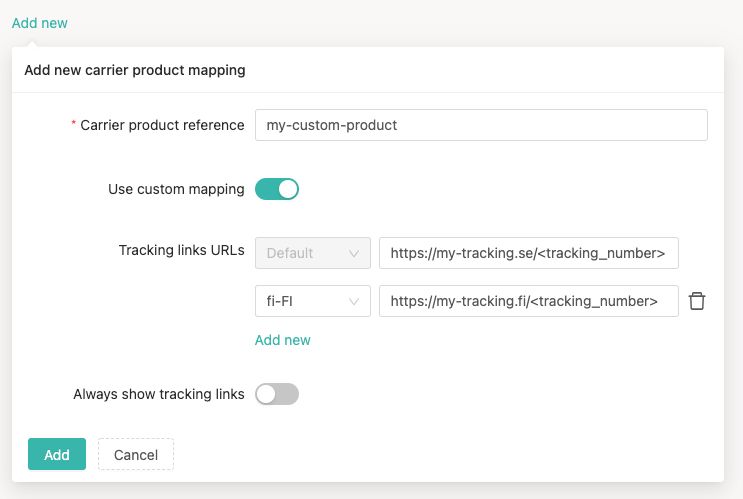Image resolution: width=743 pixels, height=499 pixels.
Task: Disable the Use custom mapping switch
Action: [277, 189]
